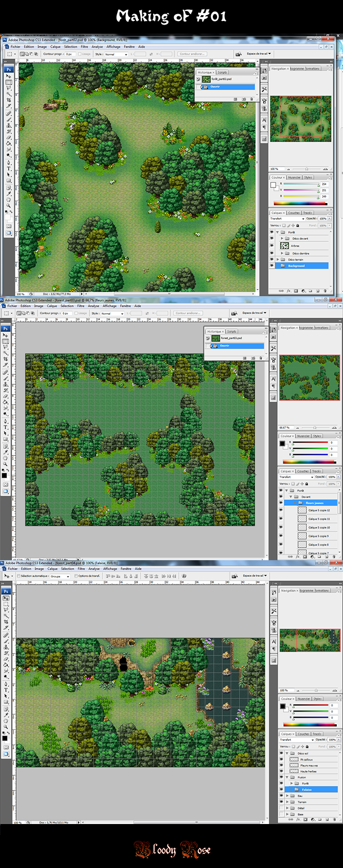343x868 pixels.
Task: Select the Move tool in forest_part04 window toolbox
Action: click(x=6, y=598)
